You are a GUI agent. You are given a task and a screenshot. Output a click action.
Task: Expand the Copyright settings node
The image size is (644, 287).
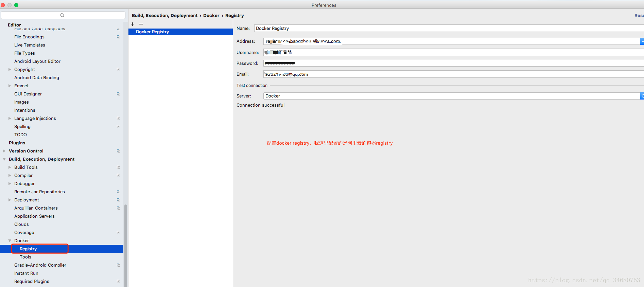10,69
